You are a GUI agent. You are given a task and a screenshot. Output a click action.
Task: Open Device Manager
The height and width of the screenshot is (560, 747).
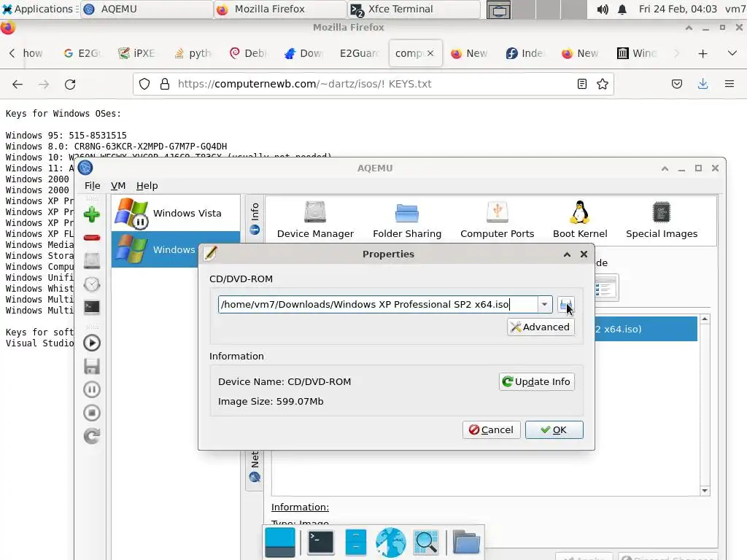[x=315, y=219]
